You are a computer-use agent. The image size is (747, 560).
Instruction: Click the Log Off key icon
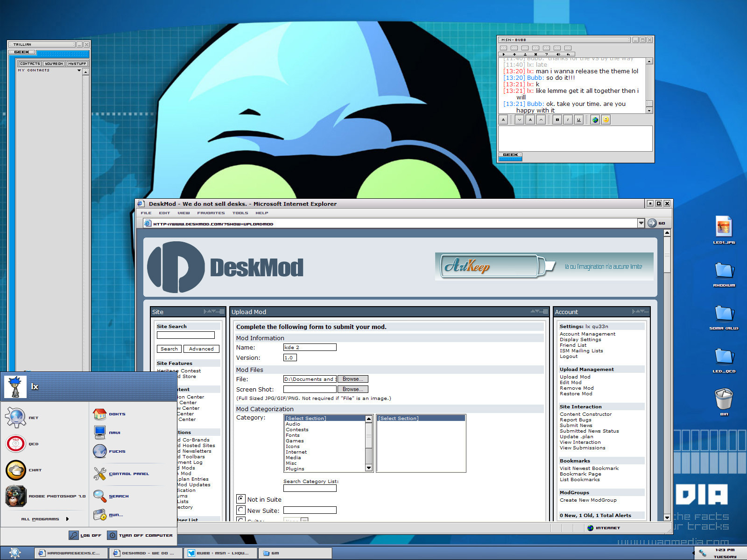click(74, 535)
